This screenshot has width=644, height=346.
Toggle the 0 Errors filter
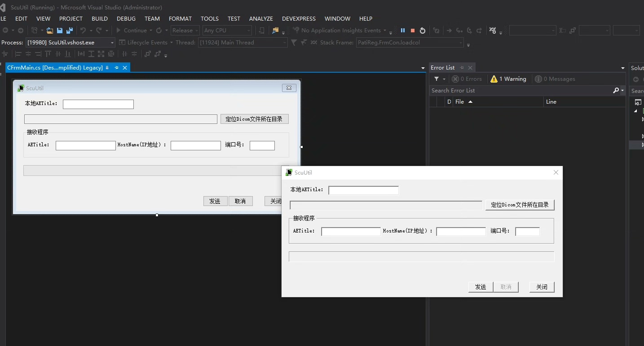[x=467, y=79]
